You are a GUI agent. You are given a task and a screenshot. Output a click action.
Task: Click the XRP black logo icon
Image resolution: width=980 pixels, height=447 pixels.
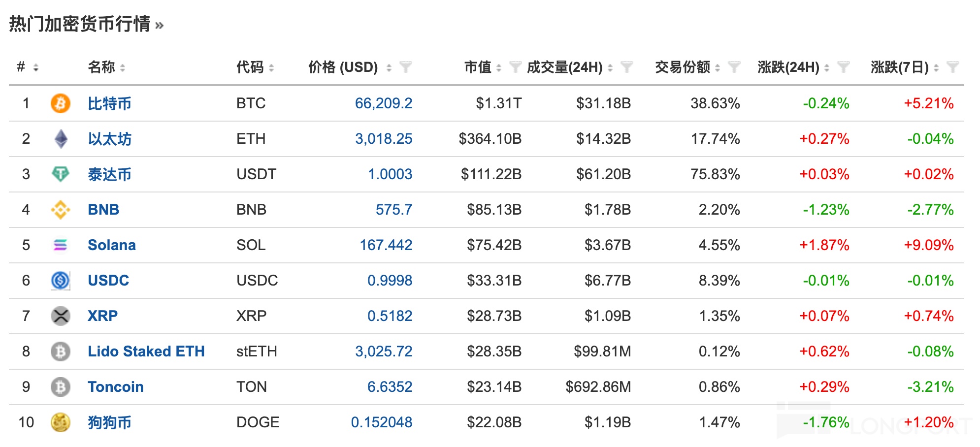pos(61,316)
